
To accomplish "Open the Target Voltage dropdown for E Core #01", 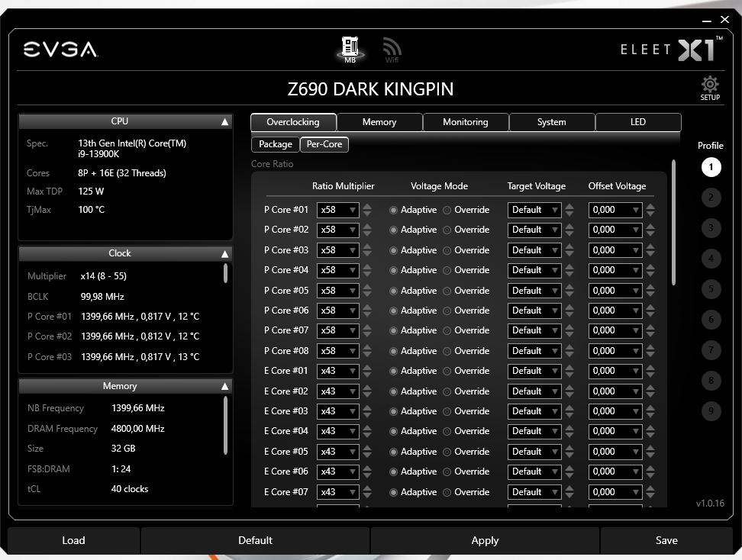I will tap(534, 371).
